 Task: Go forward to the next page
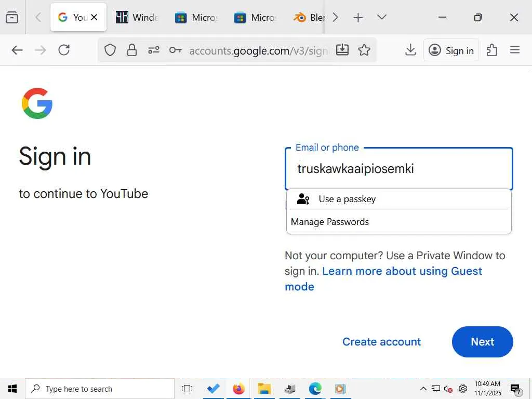point(41,50)
